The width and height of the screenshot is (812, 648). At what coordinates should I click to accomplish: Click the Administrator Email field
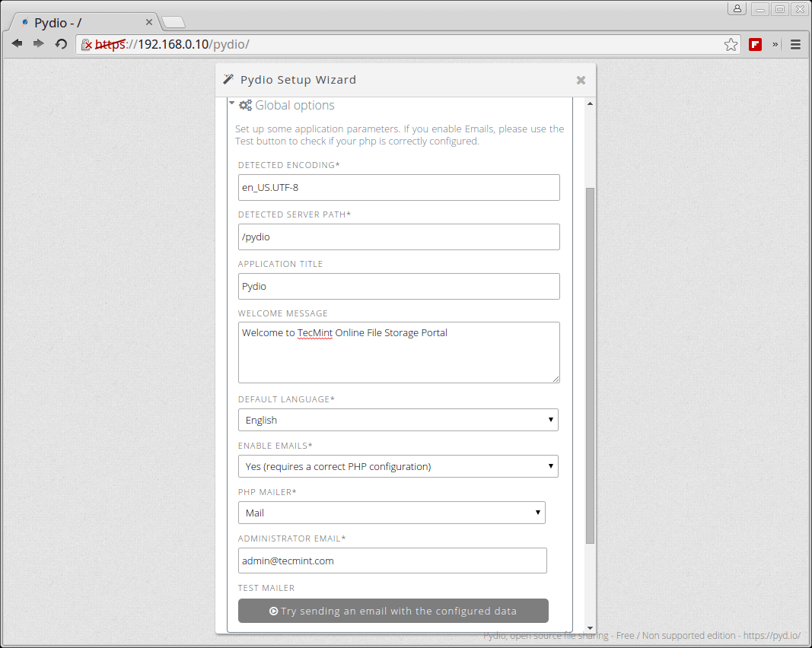point(392,561)
